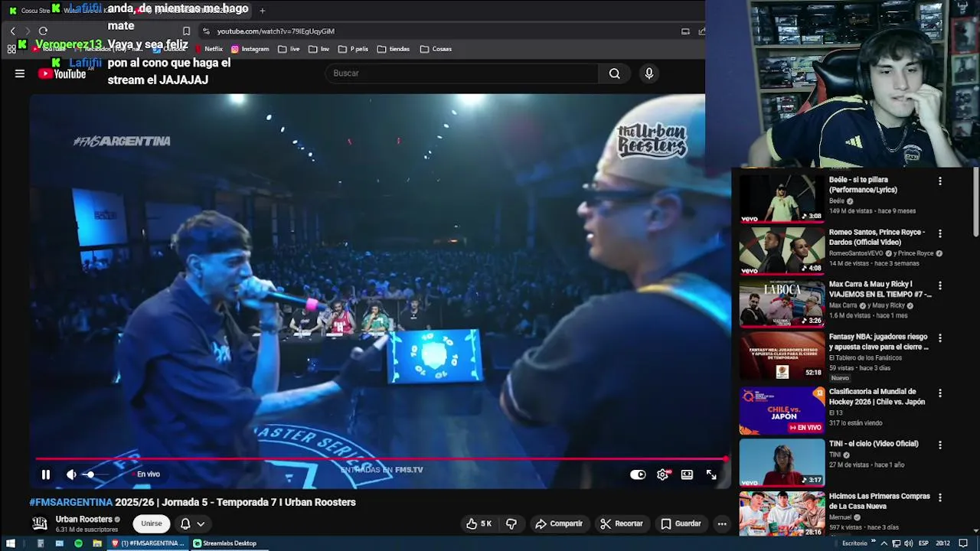
Task: Click the Recortar clip button
Action: (x=622, y=523)
